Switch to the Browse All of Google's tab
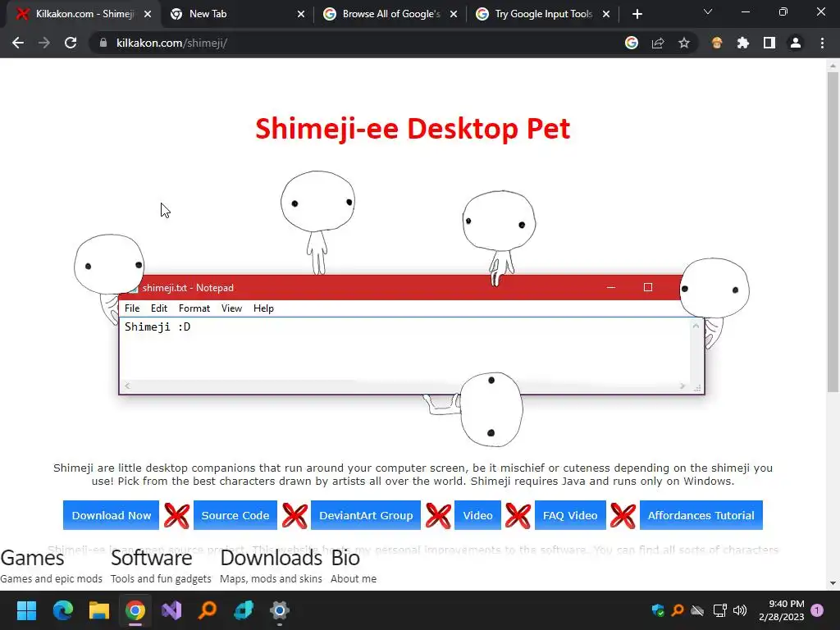Image resolution: width=840 pixels, height=630 pixels. [391, 14]
